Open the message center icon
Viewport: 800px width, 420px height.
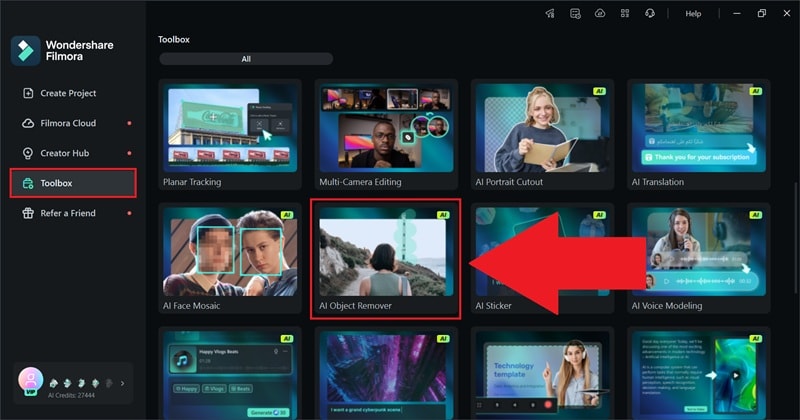pos(575,14)
